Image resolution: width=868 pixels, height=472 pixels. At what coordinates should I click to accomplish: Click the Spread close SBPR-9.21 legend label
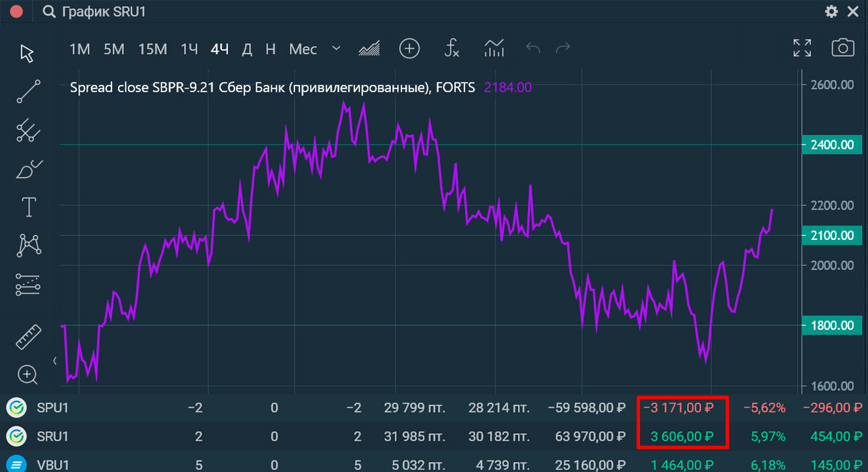click(x=272, y=87)
